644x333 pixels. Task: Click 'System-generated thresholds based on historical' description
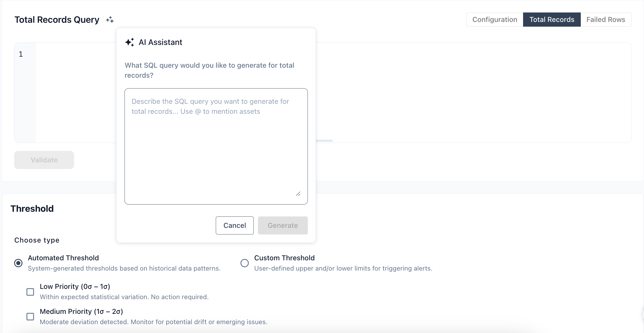coord(124,268)
